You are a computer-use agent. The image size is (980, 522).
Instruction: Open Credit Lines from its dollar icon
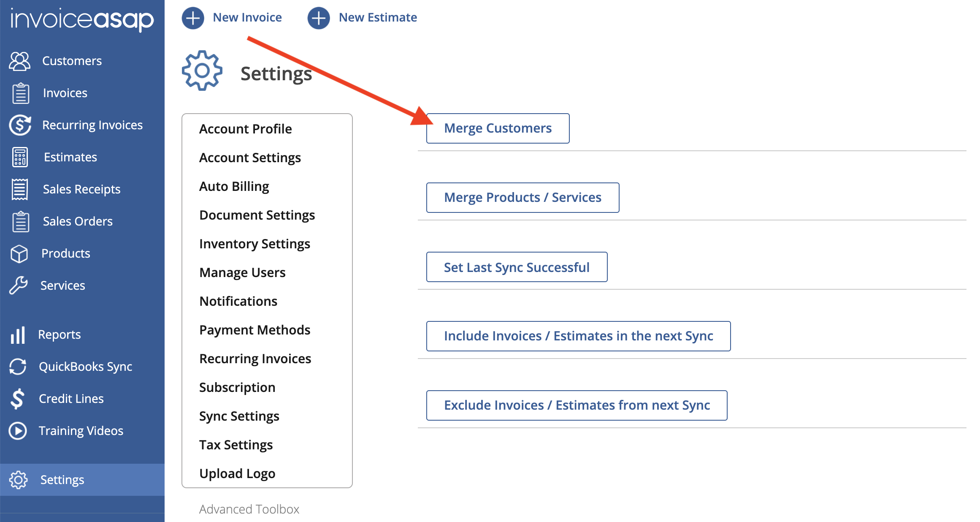pyautogui.click(x=17, y=398)
